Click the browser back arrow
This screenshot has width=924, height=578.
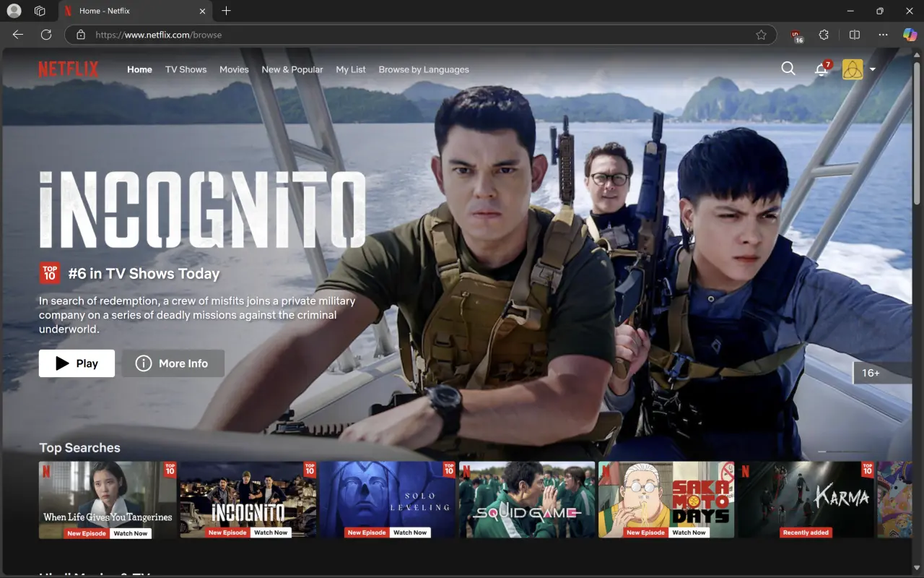point(18,35)
